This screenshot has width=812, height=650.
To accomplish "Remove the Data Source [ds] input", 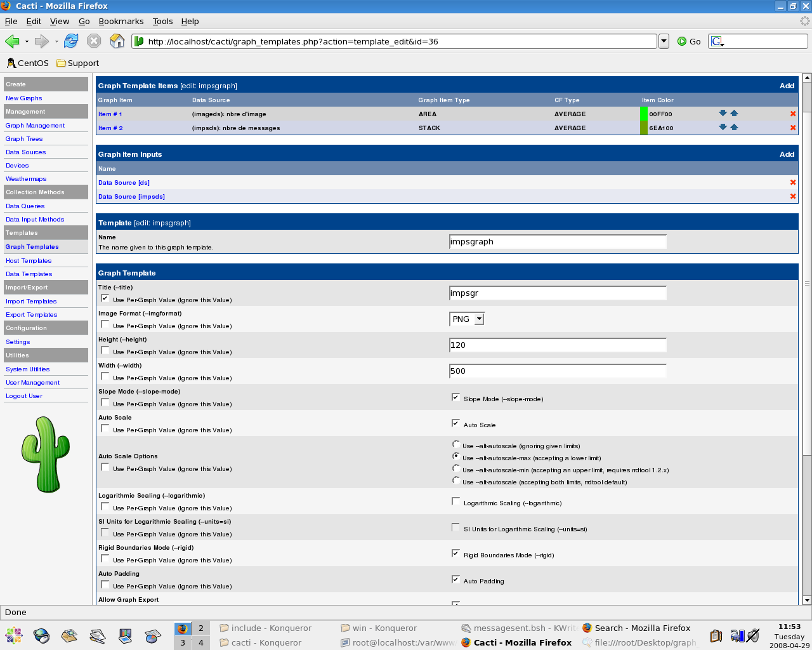I will (793, 182).
